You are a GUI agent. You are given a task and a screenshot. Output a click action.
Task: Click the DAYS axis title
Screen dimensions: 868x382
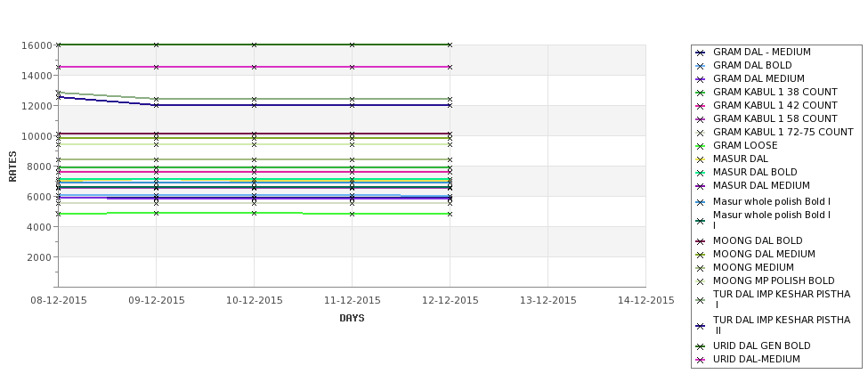coord(352,319)
